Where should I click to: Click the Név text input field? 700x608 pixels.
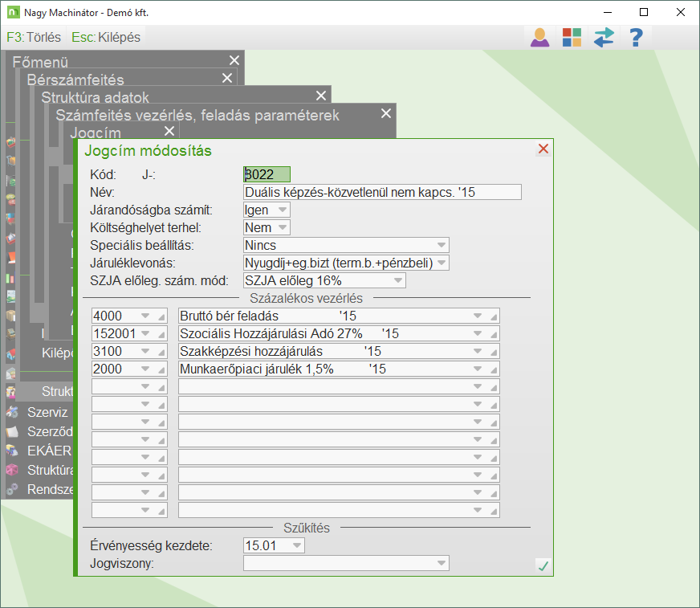(382, 192)
